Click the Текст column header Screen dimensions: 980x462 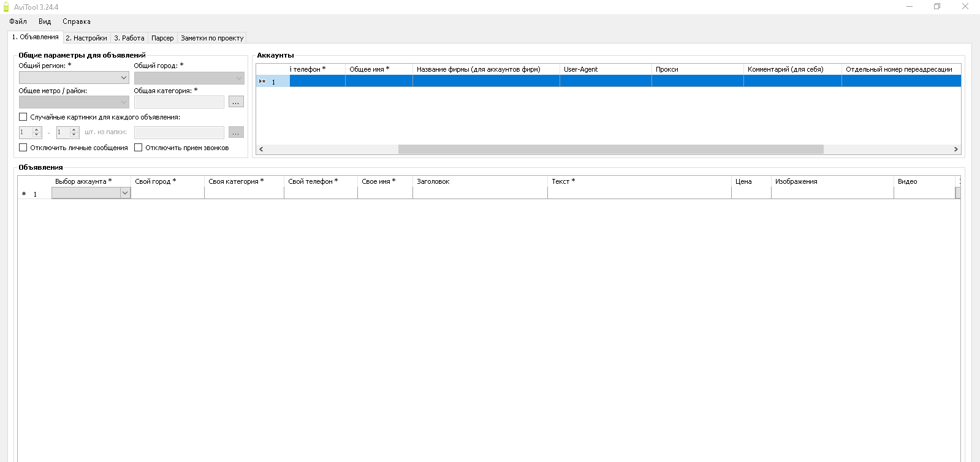point(639,181)
